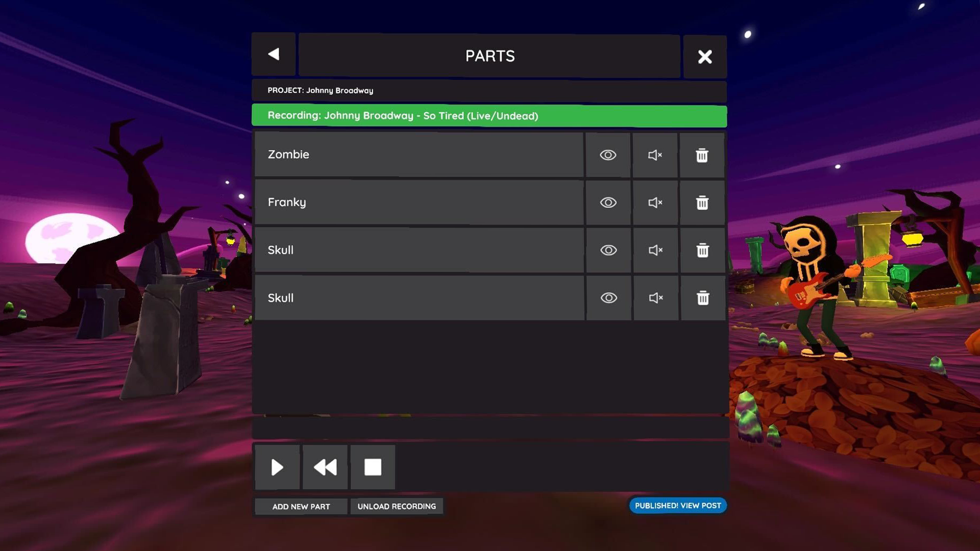Click the PARTS header title
980x551 pixels.
pos(489,56)
